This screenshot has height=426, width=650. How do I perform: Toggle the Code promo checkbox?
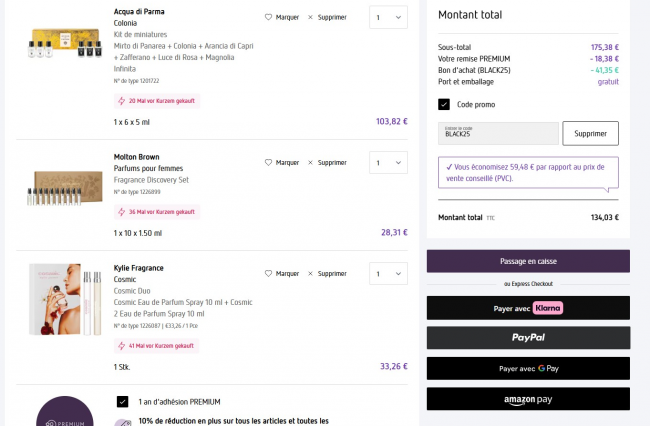pos(444,104)
